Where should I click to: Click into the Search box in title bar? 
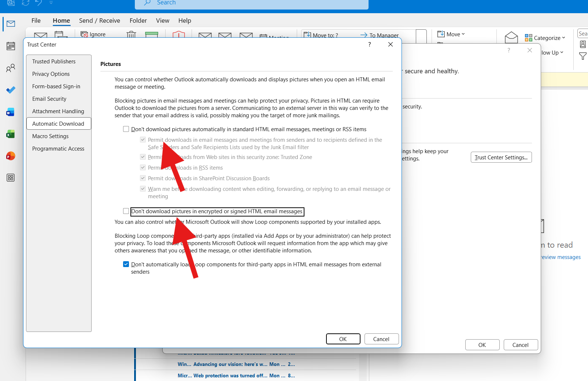point(252,4)
